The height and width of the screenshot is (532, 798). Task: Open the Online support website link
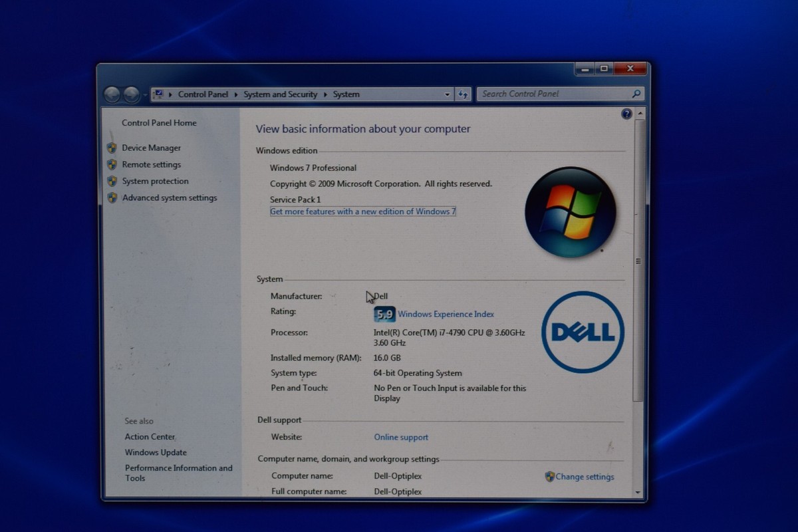401,438
